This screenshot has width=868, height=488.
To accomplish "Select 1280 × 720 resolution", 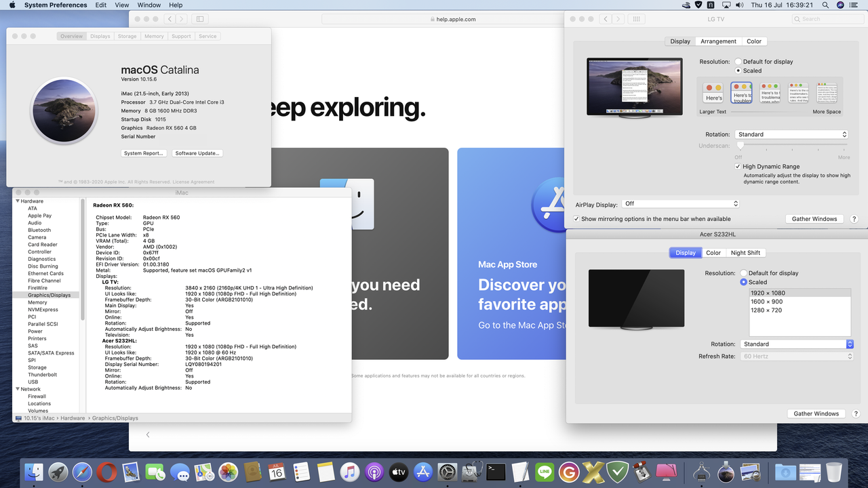I will pyautogui.click(x=800, y=310).
